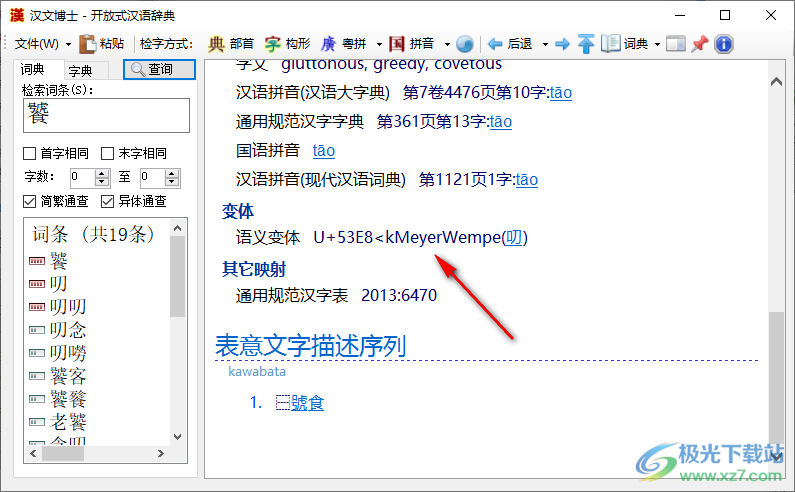Click the word list horizontal scrollbar thumb
The image size is (795, 492).
63,453
